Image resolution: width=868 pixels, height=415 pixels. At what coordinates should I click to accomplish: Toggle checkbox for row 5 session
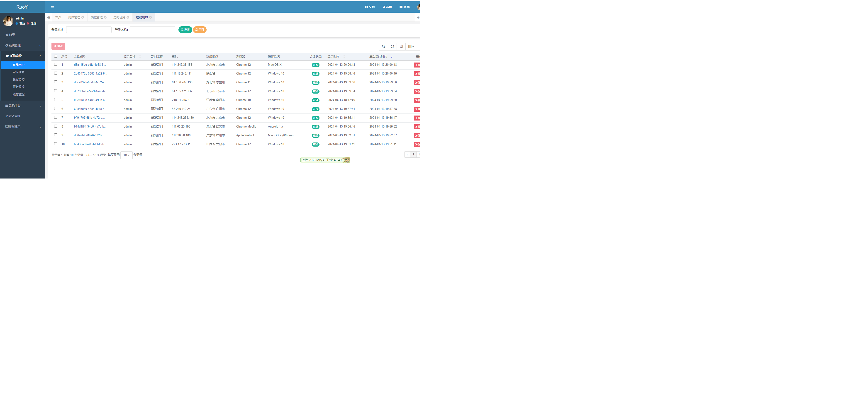click(x=55, y=100)
